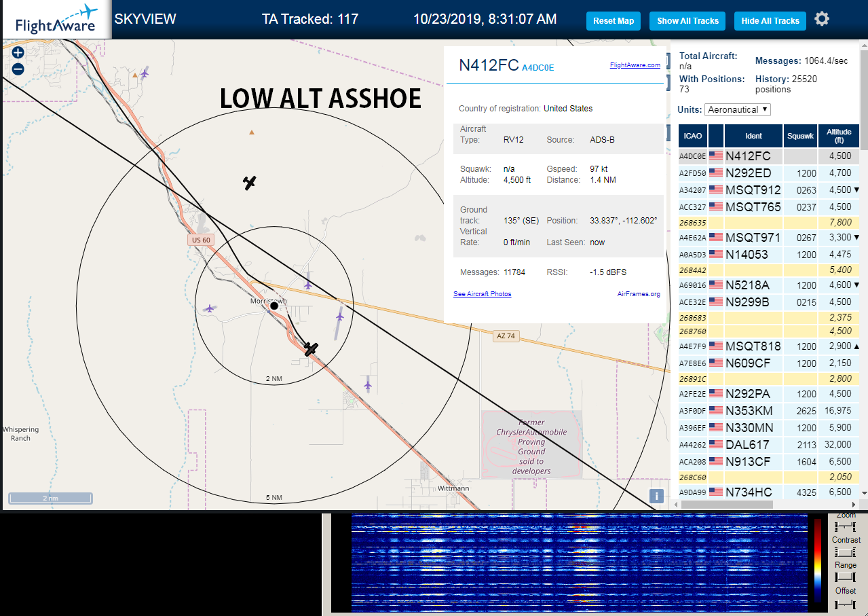Select the N913CF table row
This screenshot has width=868, height=616.
[769, 462]
